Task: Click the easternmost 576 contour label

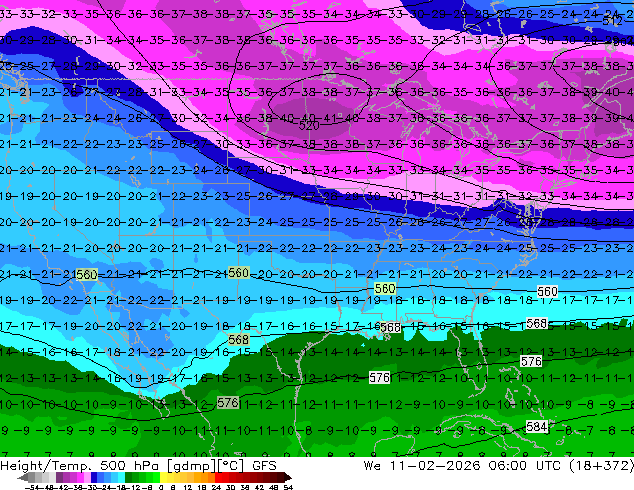Action: click(531, 361)
